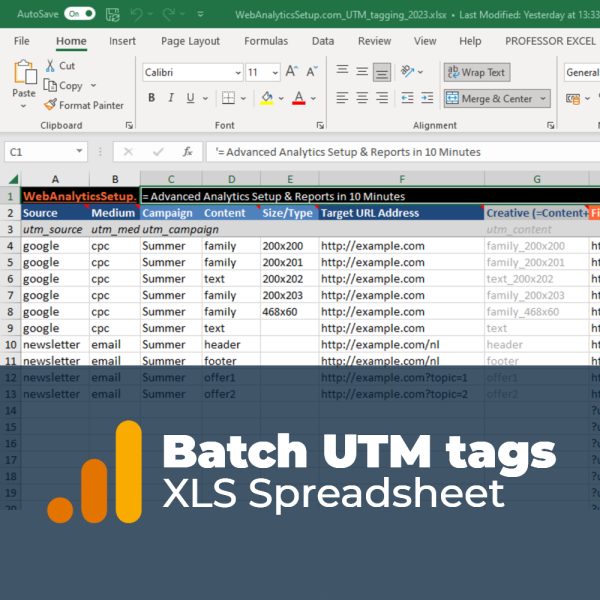600x600 pixels.
Task: Expand the underline style arrow
Action: [205, 98]
